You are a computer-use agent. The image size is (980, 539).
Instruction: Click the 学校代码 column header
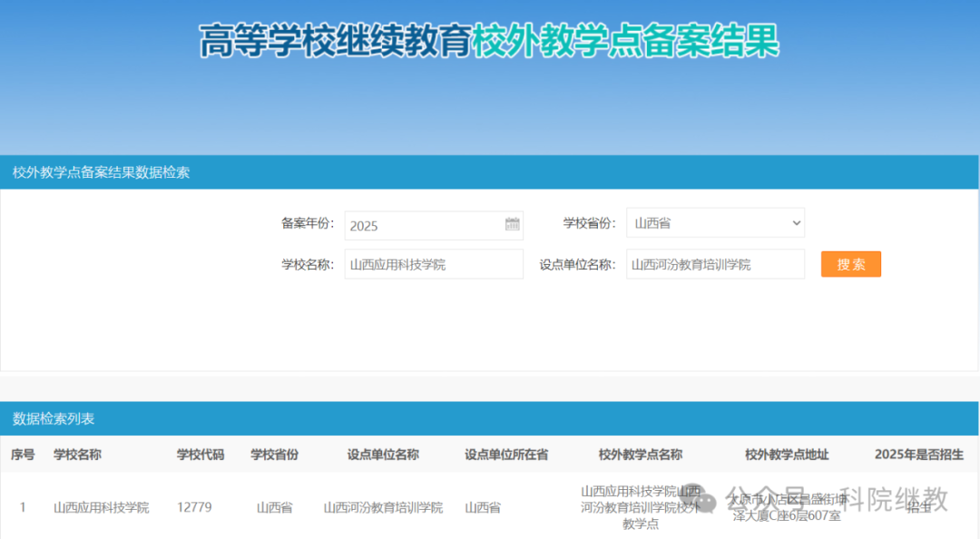click(x=200, y=455)
